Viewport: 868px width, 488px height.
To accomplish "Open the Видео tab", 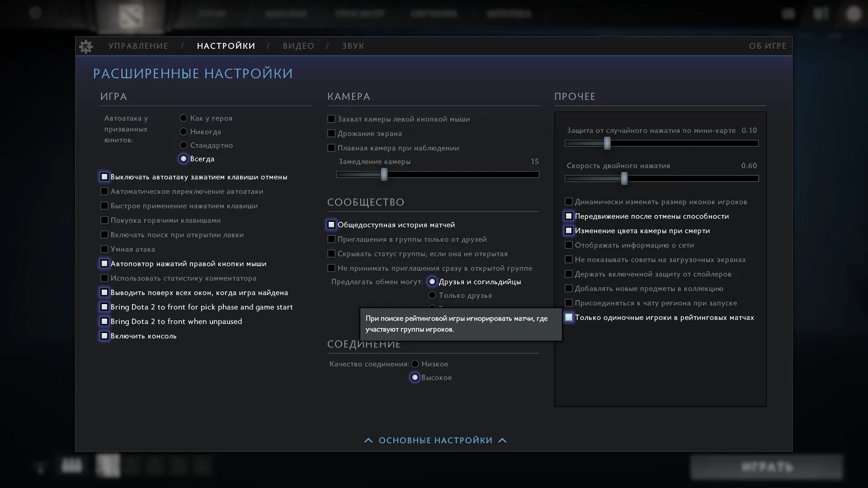I will point(298,46).
